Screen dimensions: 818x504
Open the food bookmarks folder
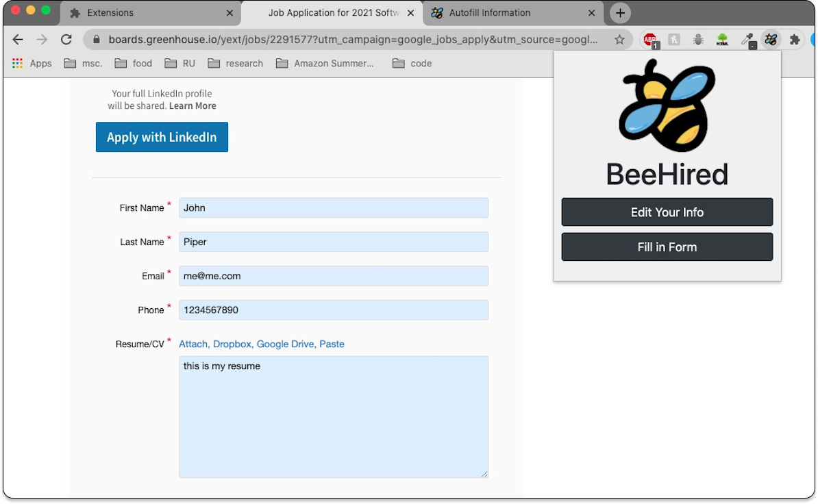pyautogui.click(x=134, y=63)
